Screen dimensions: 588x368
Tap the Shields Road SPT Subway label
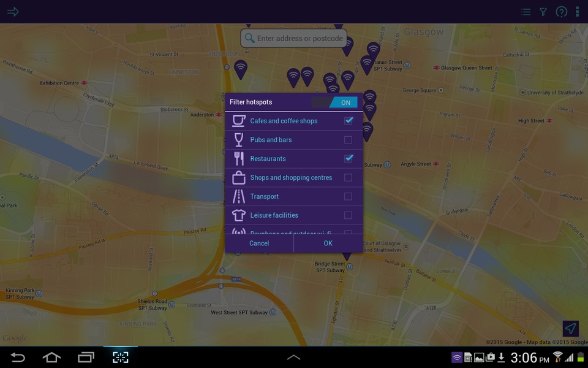153,305
